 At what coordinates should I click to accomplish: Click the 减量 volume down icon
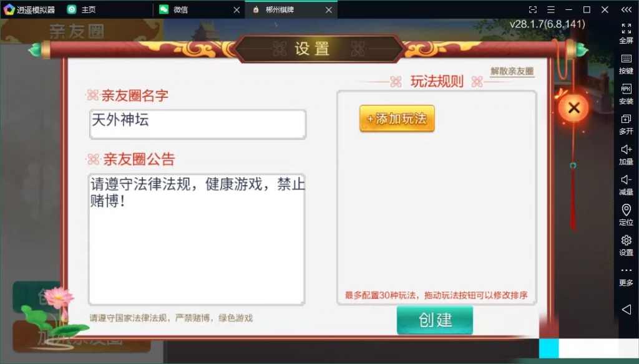(x=626, y=185)
